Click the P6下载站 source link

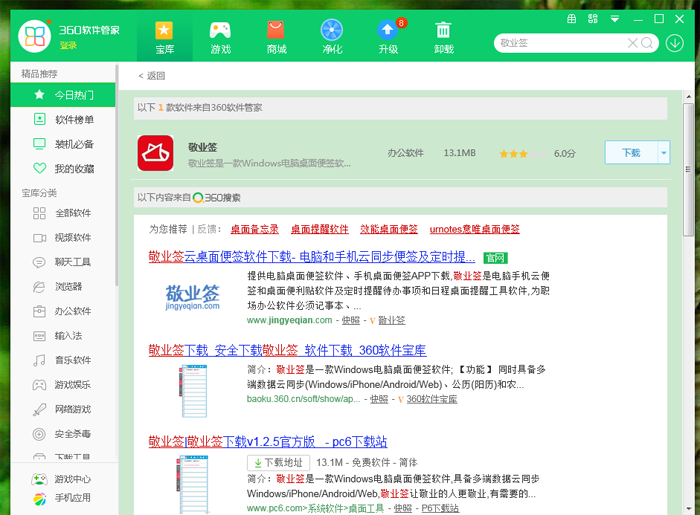point(440,508)
